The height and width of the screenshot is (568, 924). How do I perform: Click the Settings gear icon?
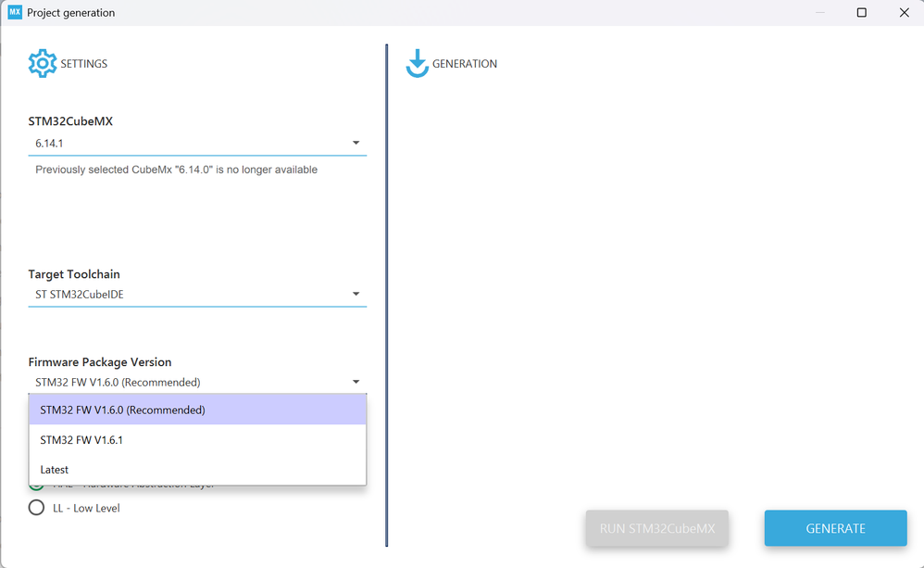coord(43,63)
